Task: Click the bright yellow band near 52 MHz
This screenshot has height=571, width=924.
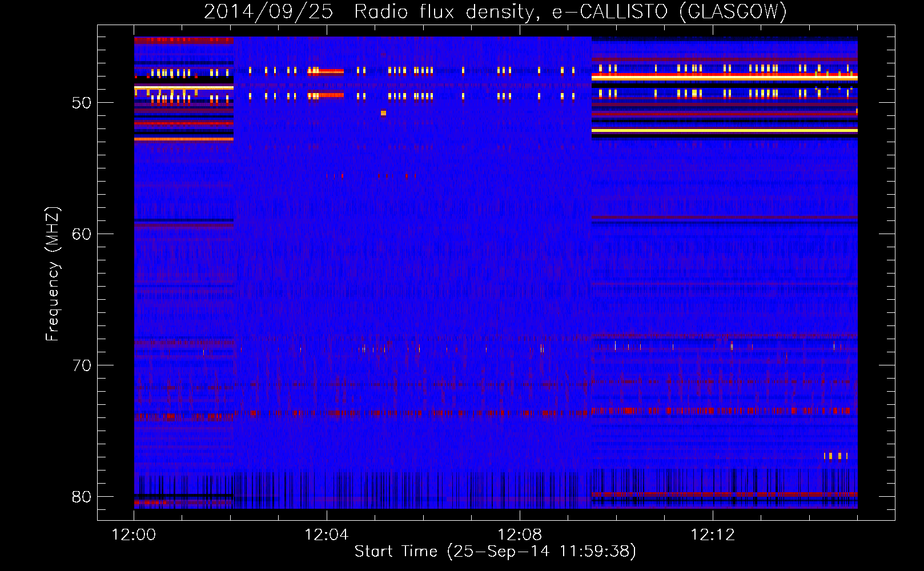Action: coord(725,131)
